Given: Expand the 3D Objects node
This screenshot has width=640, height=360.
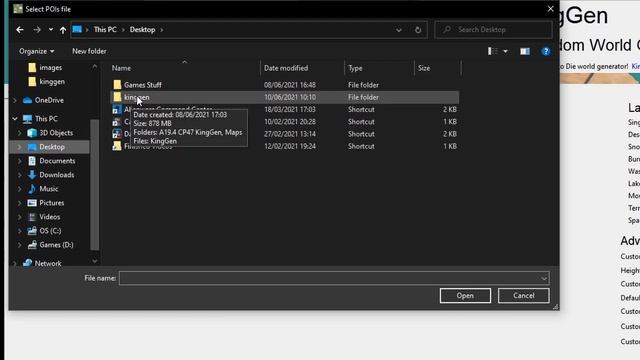Looking at the screenshot, I should [x=20, y=133].
